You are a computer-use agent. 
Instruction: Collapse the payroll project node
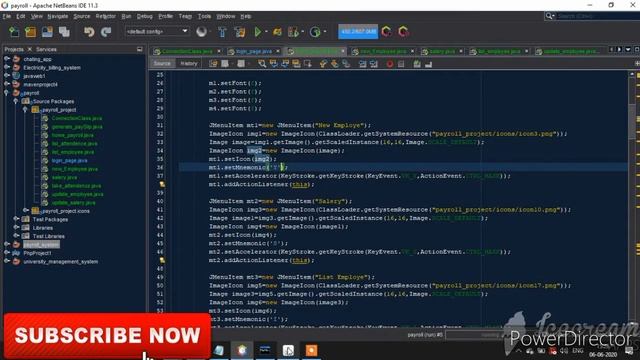click(7, 93)
